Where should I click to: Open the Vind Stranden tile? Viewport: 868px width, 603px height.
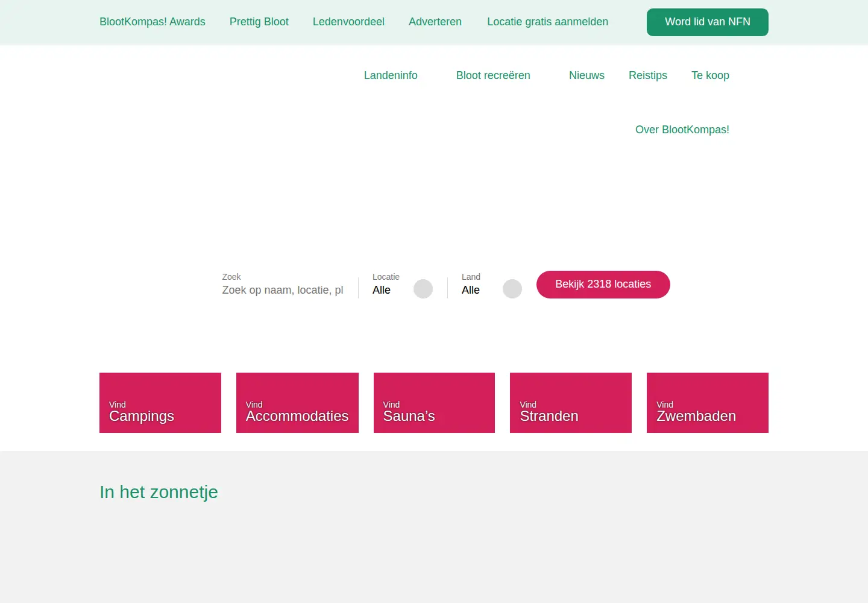coord(571,403)
